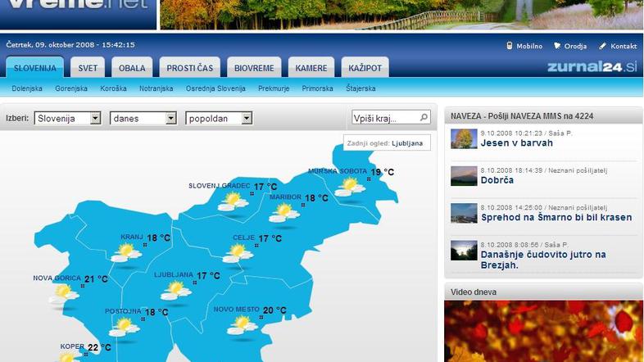Screen dimensions: 644x362
Task: Click NOVO MESTO city label on map
Action: click(236, 310)
